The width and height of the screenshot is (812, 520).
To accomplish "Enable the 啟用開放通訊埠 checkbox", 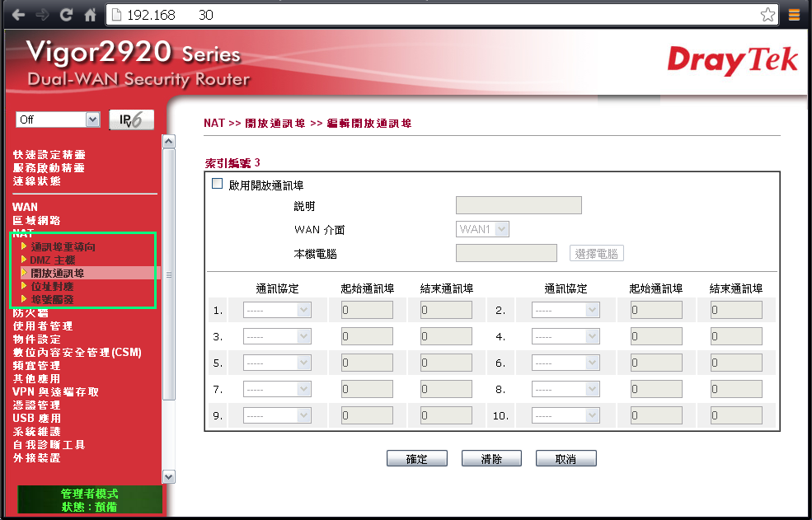I will tap(218, 184).
